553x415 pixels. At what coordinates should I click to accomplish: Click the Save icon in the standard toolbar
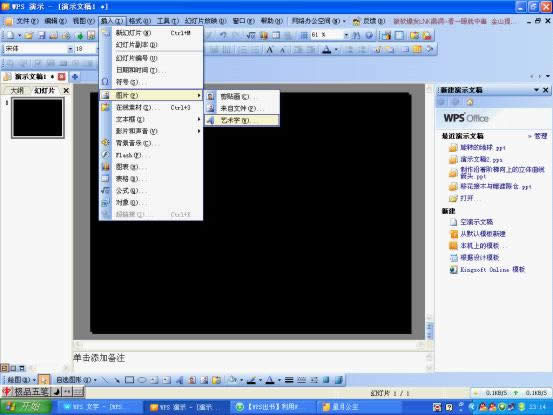(42, 35)
